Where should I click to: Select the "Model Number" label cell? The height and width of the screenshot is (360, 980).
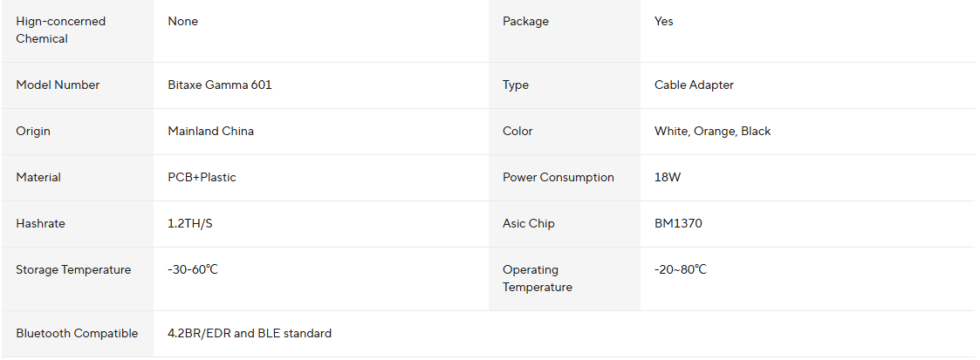click(58, 85)
